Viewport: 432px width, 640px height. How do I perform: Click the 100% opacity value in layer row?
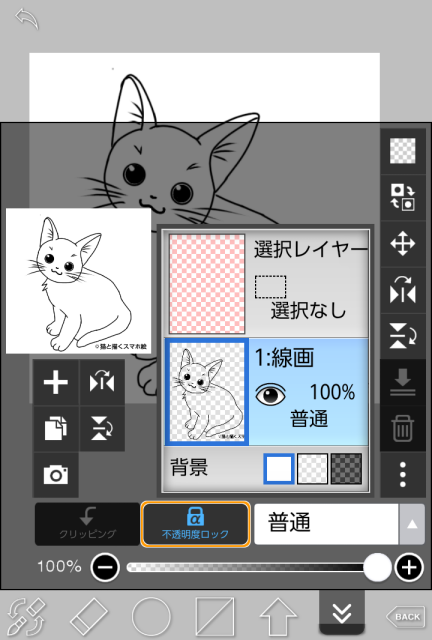332,393
